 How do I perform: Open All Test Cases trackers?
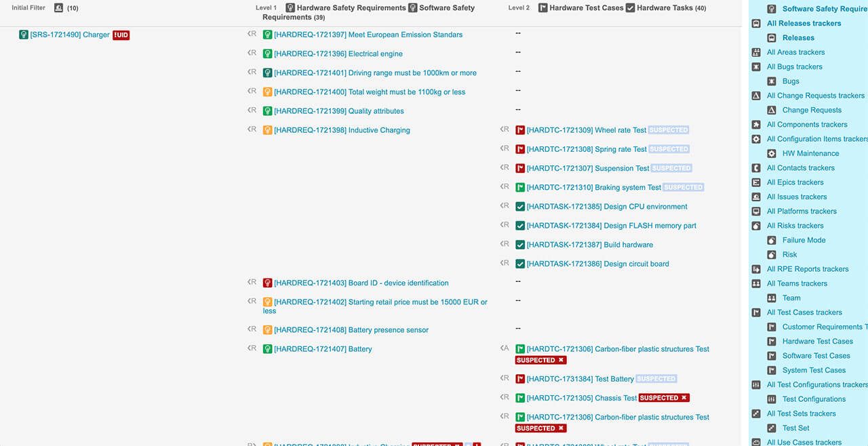click(x=804, y=312)
